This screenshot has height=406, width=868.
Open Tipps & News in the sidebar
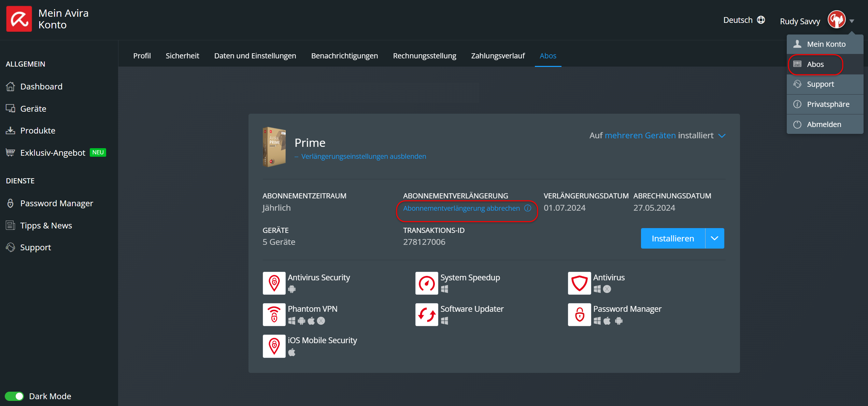point(46,225)
